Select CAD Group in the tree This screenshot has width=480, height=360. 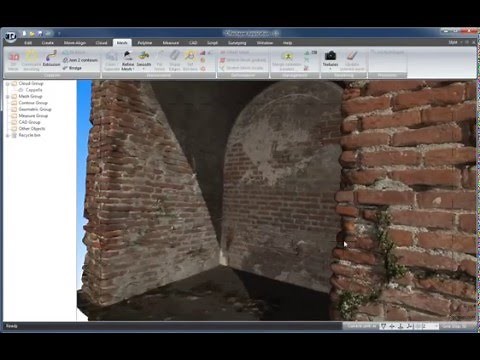click(x=29, y=122)
